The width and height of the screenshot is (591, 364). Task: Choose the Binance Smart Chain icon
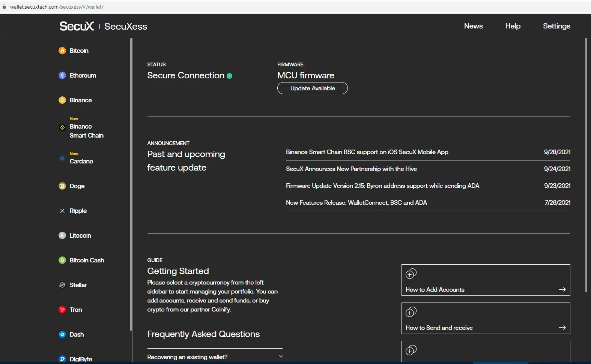[62, 127]
